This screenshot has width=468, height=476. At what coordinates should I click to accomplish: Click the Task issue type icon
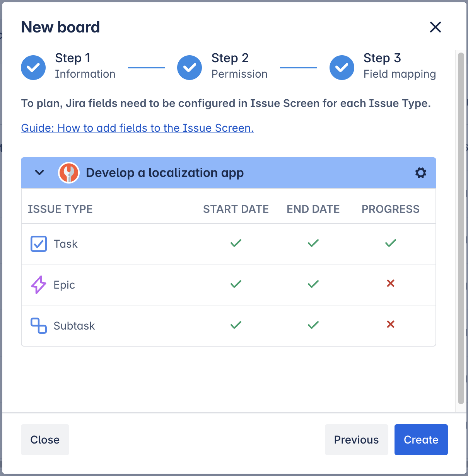click(39, 244)
